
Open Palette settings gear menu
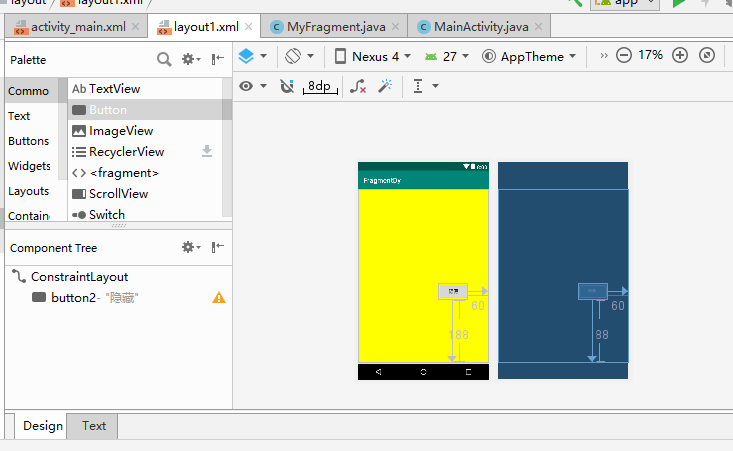click(x=191, y=59)
